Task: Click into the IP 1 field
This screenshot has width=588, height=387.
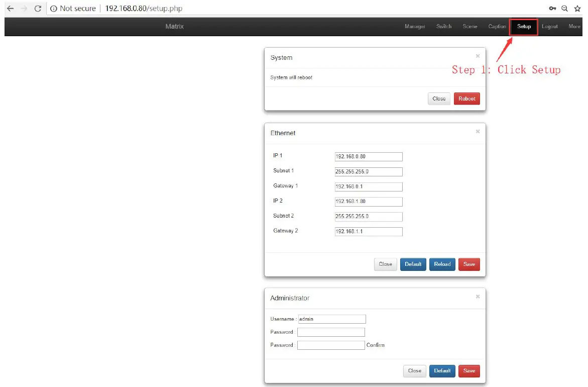Action: click(368, 156)
